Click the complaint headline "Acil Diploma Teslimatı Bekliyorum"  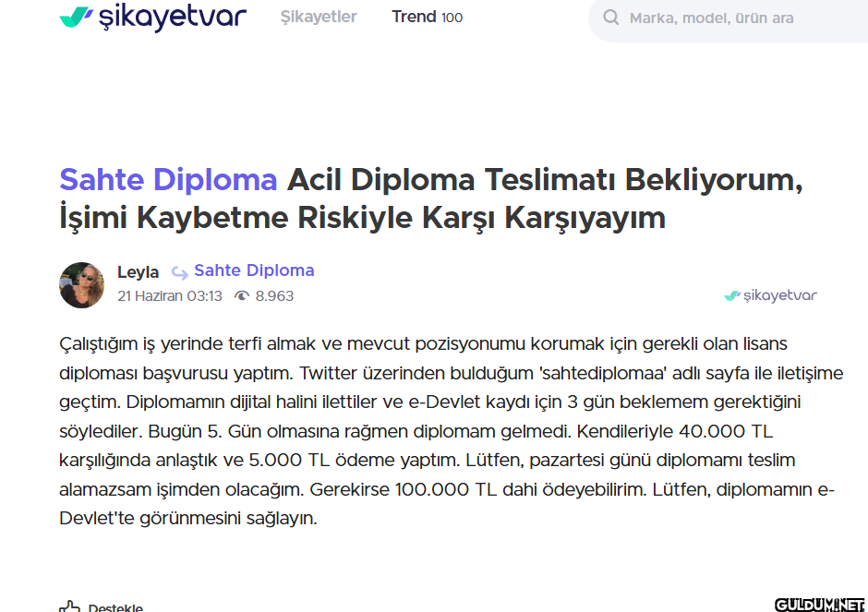[x=545, y=180]
